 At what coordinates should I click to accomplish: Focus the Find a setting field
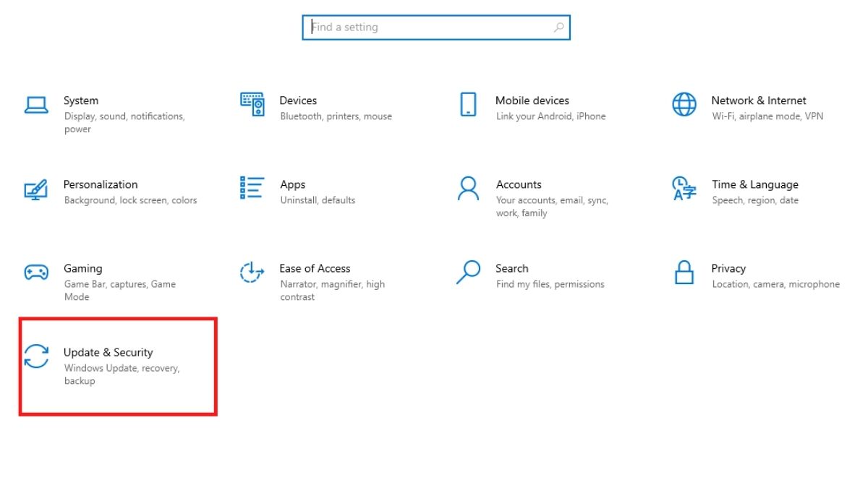(x=436, y=27)
